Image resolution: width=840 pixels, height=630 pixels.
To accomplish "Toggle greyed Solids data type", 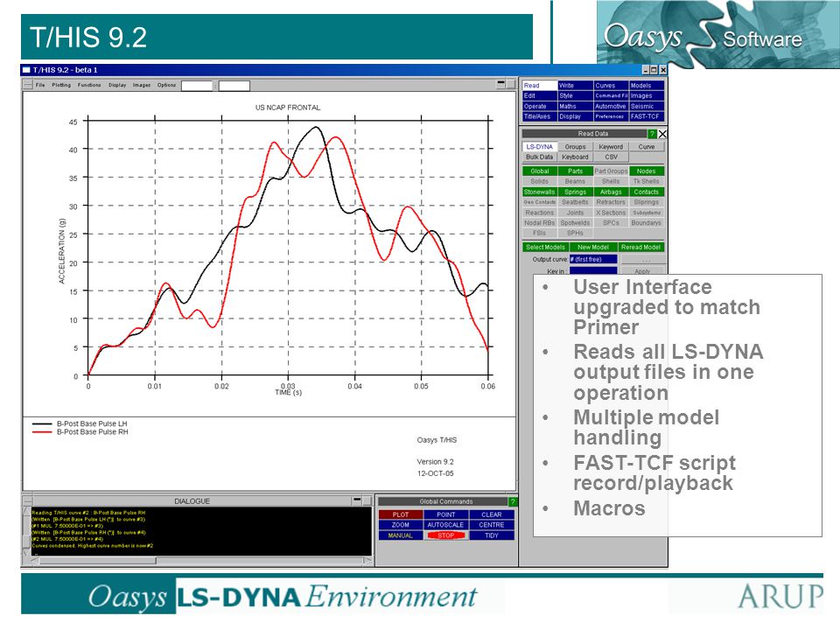I will [540, 181].
